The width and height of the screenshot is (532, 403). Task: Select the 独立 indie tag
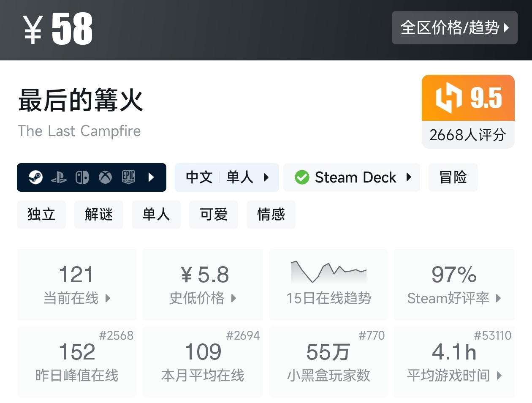41,215
